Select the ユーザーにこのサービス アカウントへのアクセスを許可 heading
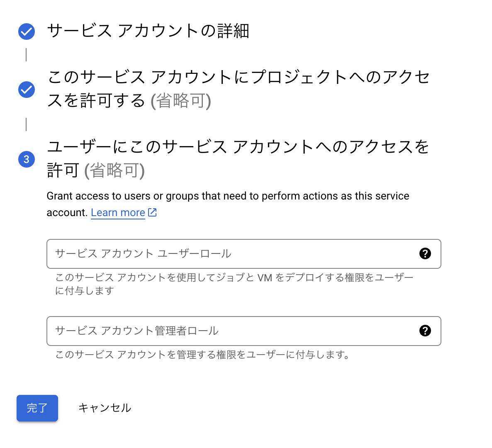This screenshot has height=448, width=492. pos(238,147)
